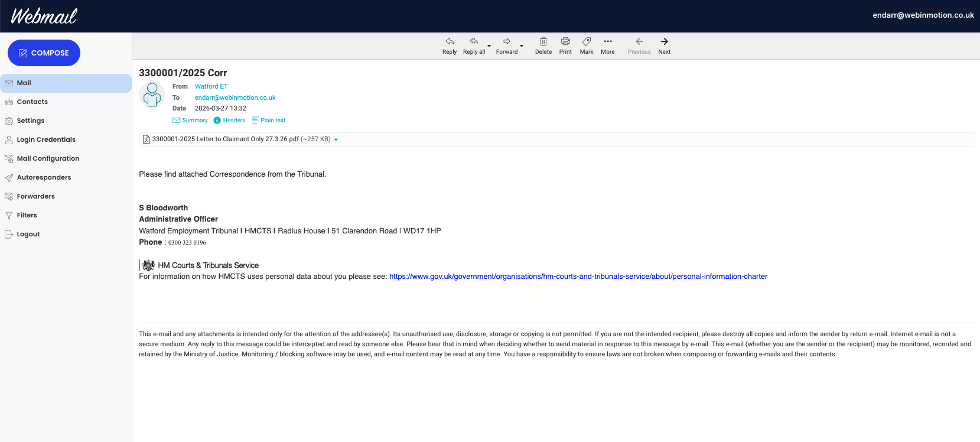This screenshot has width=980, height=442.
Task: Show the message Summary view
Action: point(190,121)
